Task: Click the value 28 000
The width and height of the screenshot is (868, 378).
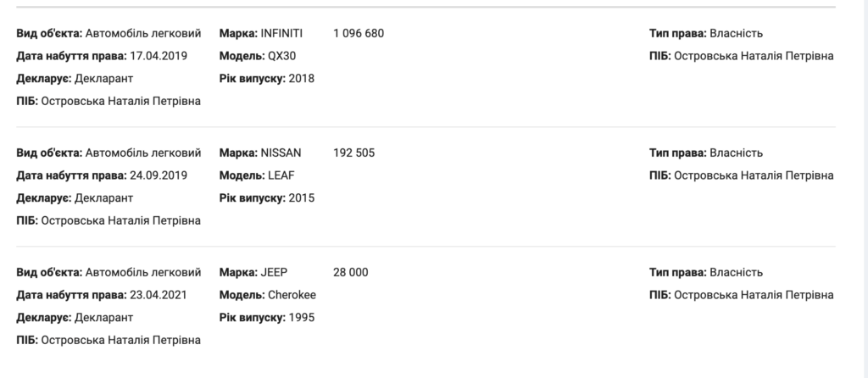Action: coord(351,272)
